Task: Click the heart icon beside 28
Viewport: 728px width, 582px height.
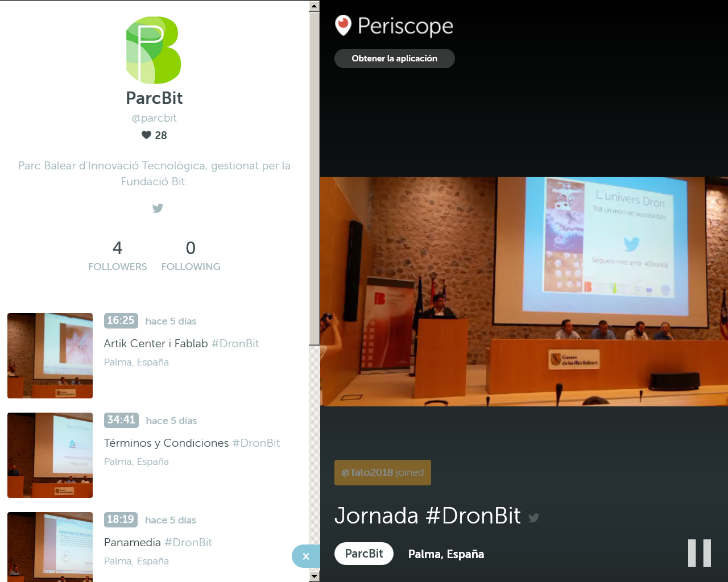Action: pos(146,135)
